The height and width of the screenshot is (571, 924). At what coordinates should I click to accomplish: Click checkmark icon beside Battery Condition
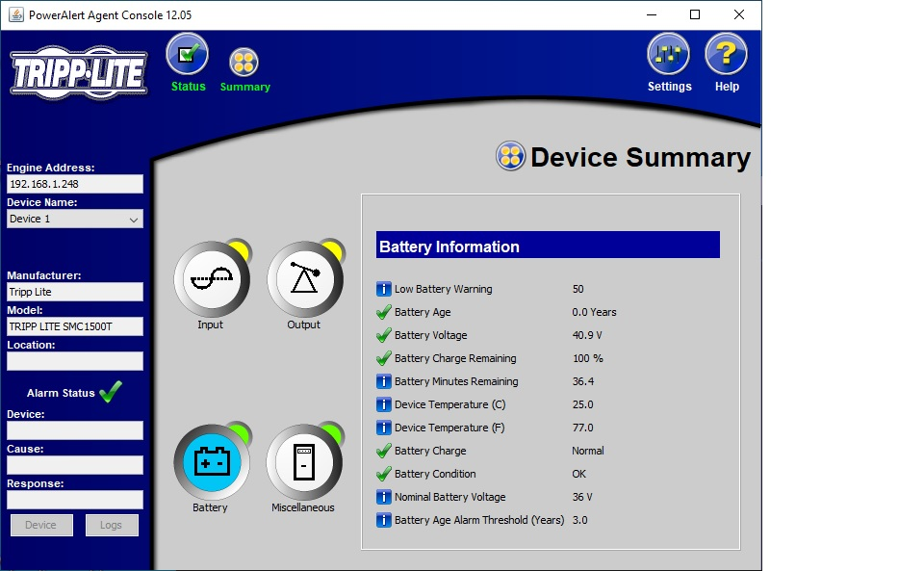pyautogui.click(x=384, y=474)
